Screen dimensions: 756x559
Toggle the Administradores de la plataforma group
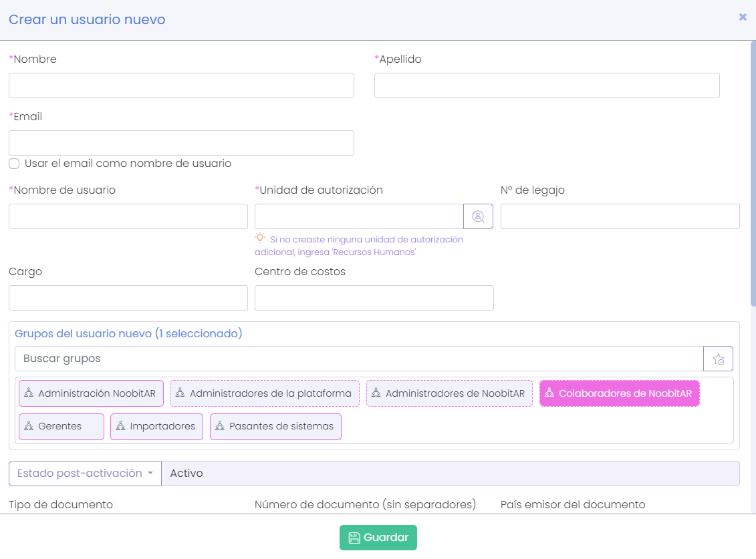(264, 393)
